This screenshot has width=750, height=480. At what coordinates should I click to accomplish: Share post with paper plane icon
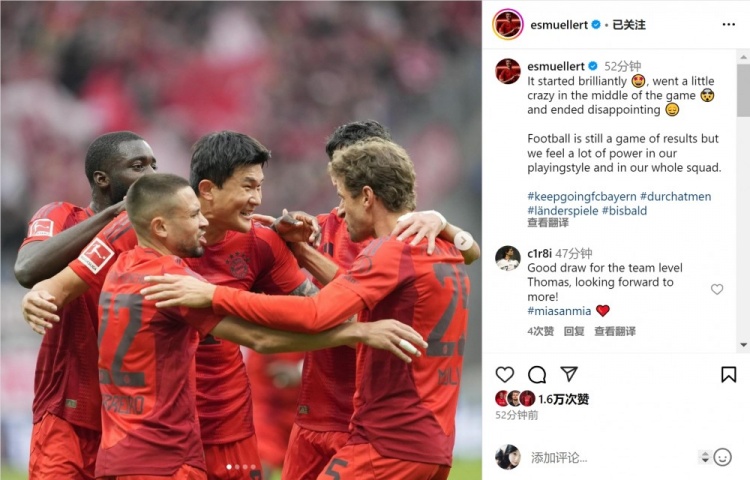click(569, 374)
